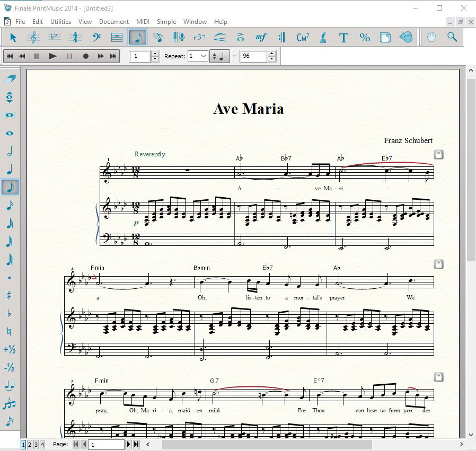Pick the Time Signature tool
Screen dimensions: 476x451
point(75,37)
